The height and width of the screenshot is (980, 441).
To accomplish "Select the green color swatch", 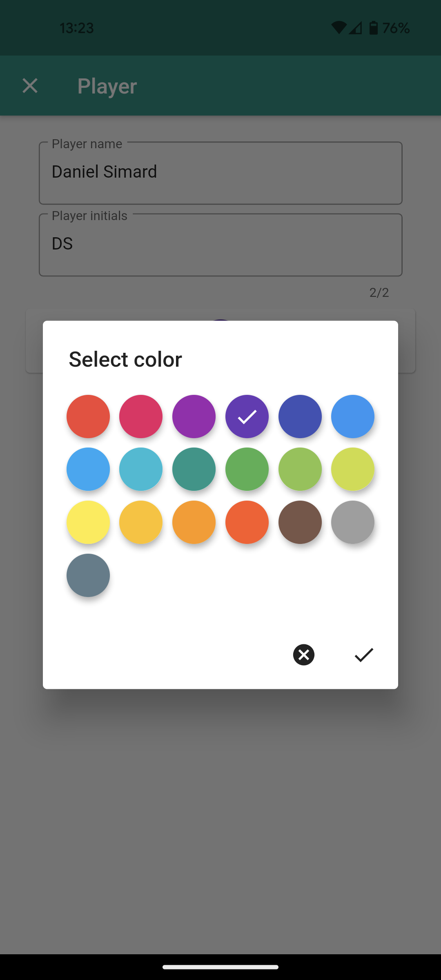I will click(247, 469).
